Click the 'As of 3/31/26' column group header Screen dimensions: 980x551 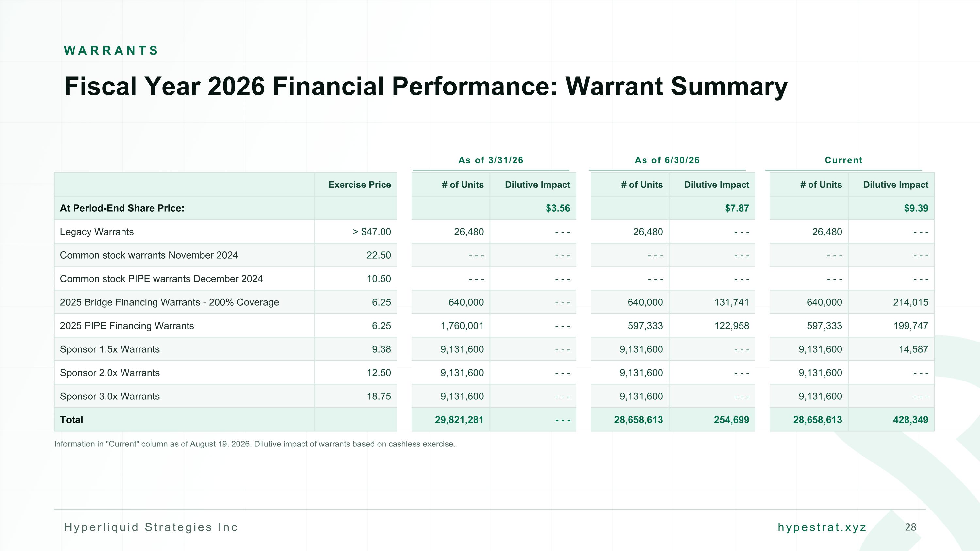491,160
